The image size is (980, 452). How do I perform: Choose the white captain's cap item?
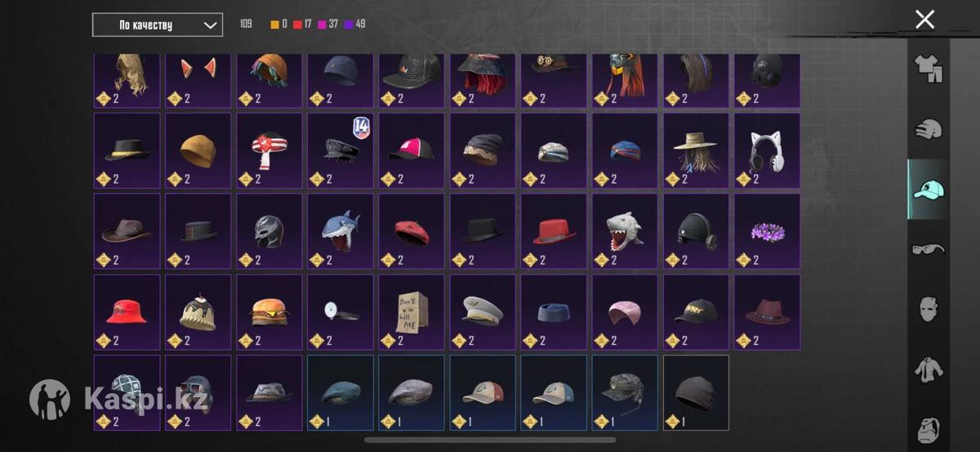click(x=483, y=311)
